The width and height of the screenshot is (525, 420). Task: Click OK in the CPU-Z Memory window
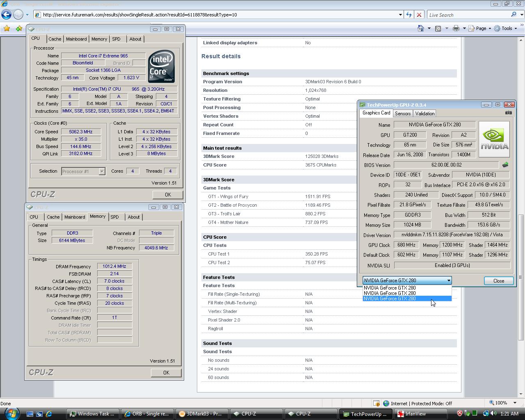[166, 372]
